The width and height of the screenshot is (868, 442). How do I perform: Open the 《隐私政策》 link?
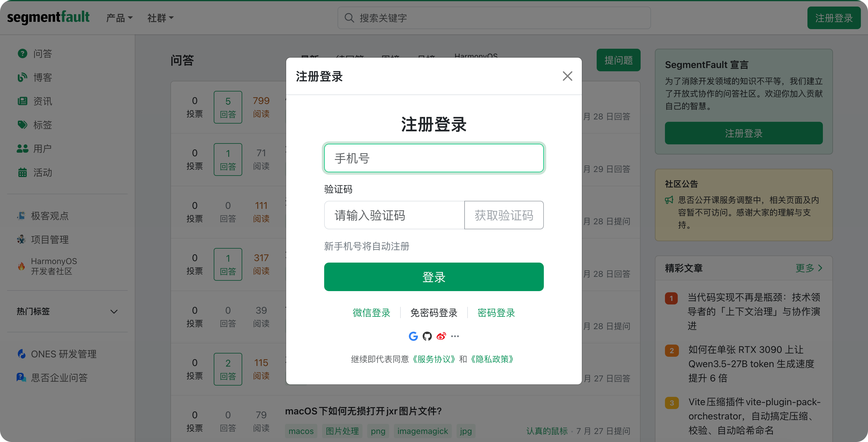tap(492, 359)
